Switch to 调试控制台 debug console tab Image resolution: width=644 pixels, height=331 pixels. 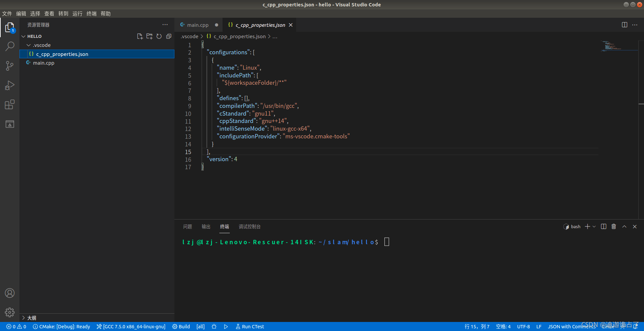(250, 226)
